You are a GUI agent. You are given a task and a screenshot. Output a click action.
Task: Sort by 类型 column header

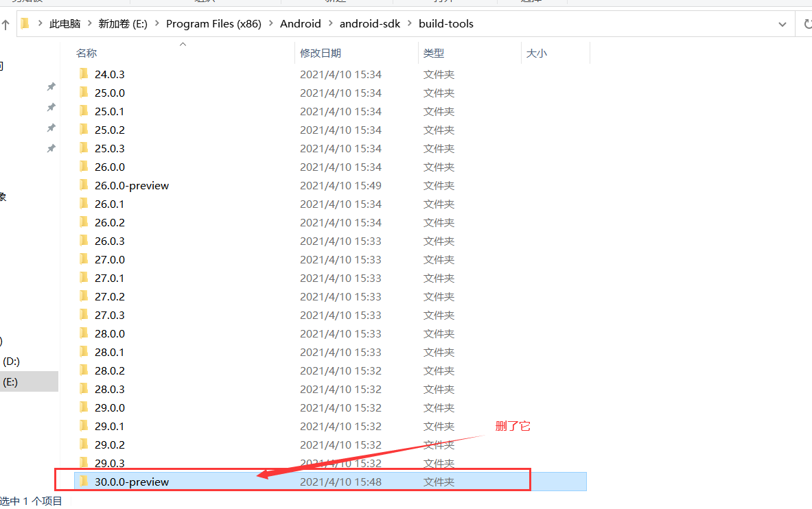pos(433,53)
